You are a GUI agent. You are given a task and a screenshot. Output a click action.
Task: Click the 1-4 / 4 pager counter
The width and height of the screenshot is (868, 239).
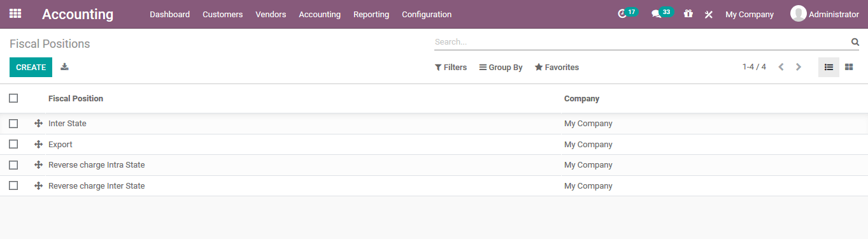pyautogui.click(x=754, y=67)
